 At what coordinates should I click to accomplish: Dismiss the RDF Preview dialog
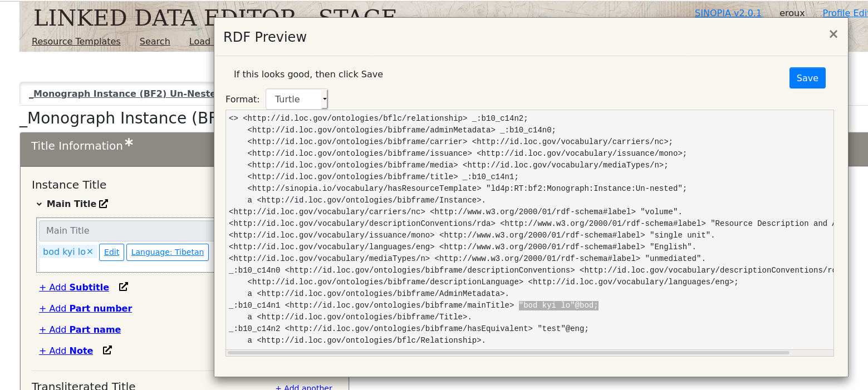(833, 34)
